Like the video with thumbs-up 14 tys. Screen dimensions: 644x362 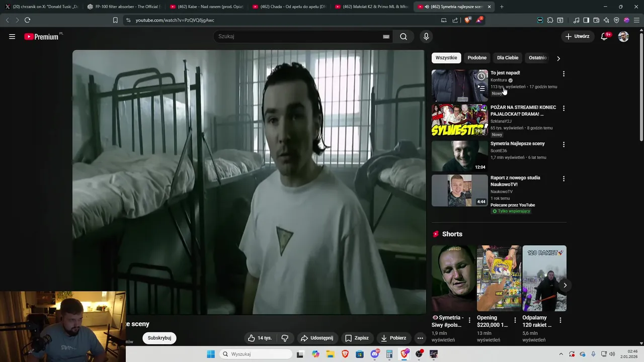[x=260, y=338]
